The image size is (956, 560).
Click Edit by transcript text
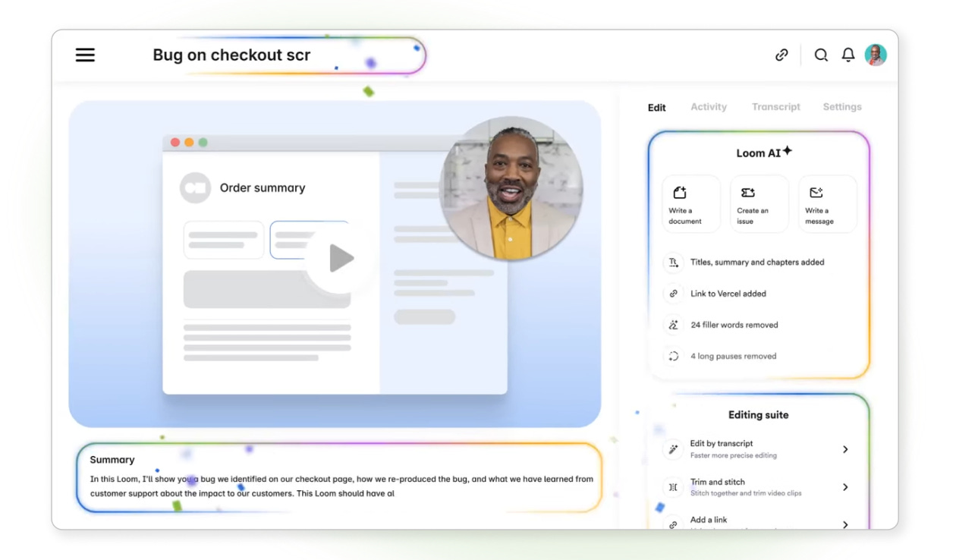tap(722, 443)
